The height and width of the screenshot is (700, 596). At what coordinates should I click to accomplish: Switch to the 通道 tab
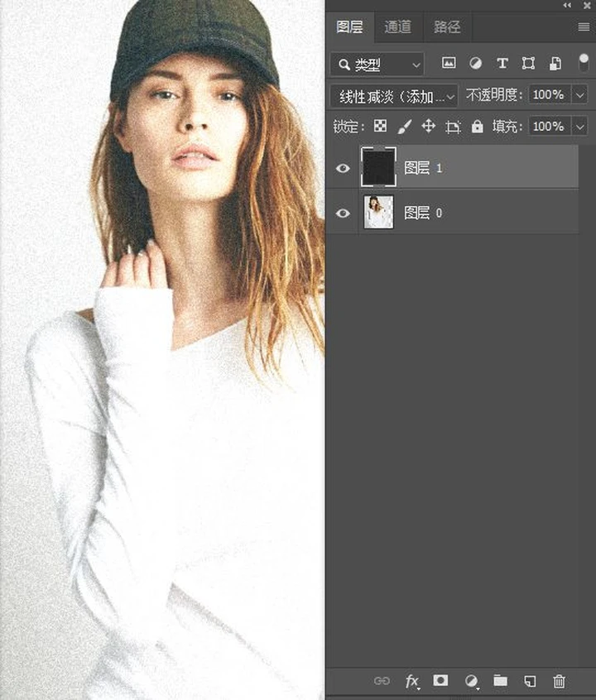(397, 27)
